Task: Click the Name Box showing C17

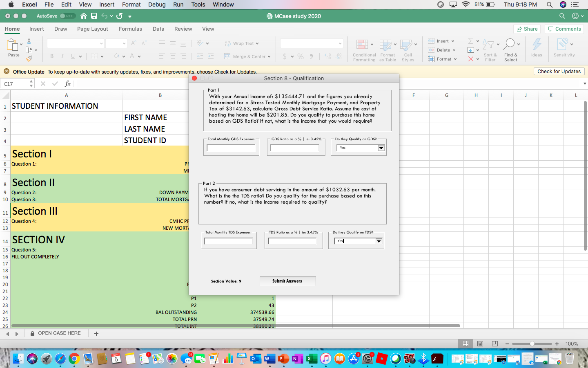Action: (x=16, y=84)
